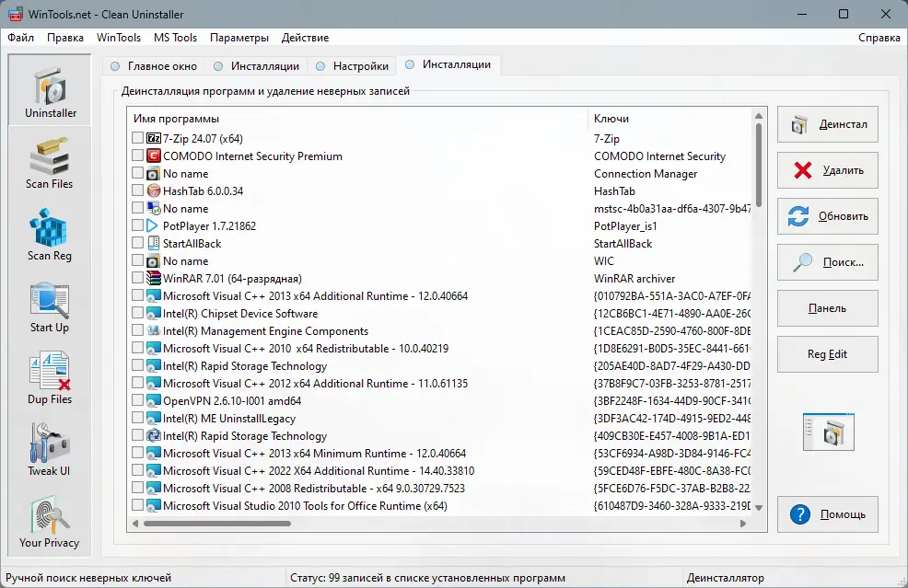
Task: Click the COMODO Internet Security red icon
Action: coord(154,156)
